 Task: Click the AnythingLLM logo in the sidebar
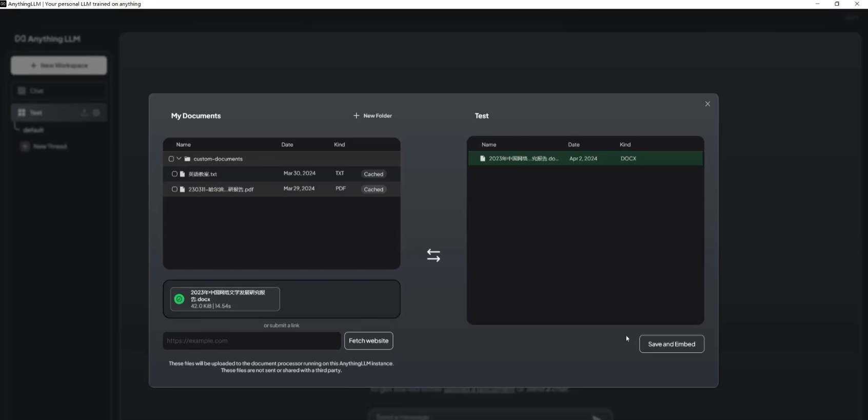tap(47, 39)
